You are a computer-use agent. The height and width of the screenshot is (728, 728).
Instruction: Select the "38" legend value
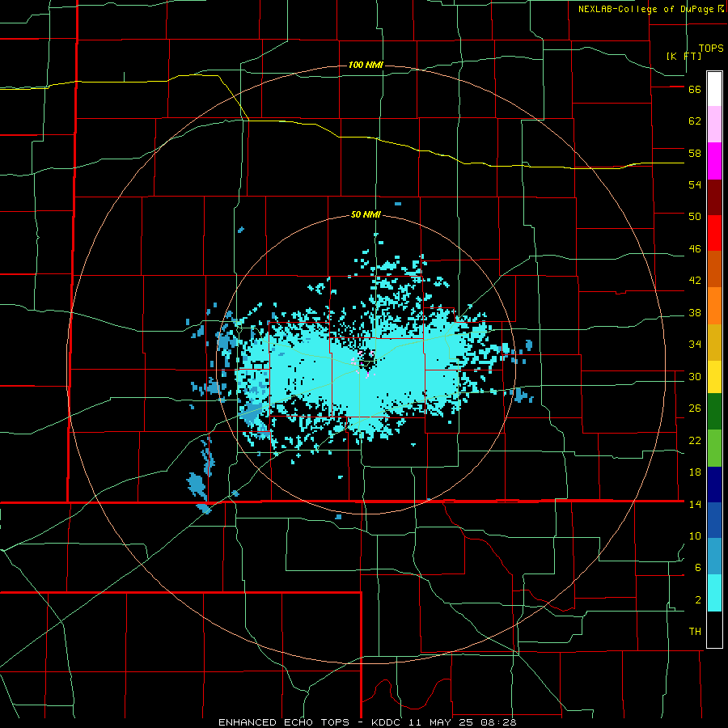pyautogui.click(x=695, y=313)
